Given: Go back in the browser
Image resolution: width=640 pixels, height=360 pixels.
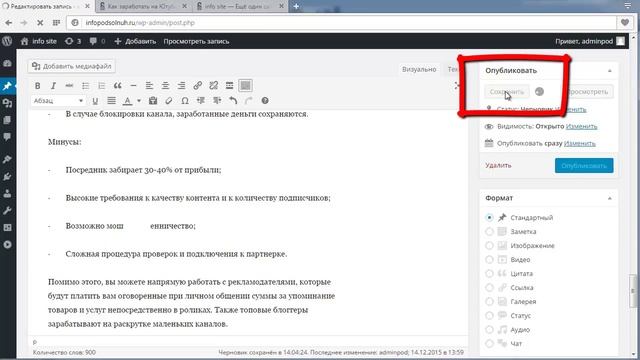Looking at the screenshot, I should pyautogui.click(x=9, y=23).
